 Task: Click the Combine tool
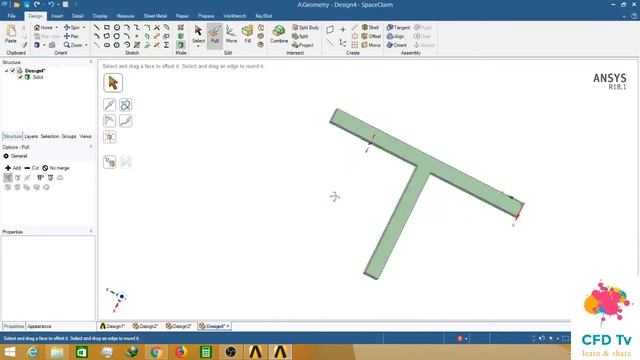pos(279,34)
